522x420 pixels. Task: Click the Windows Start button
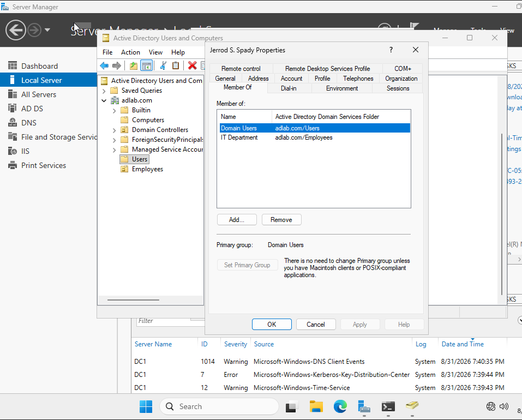click(x=146, y=406)
